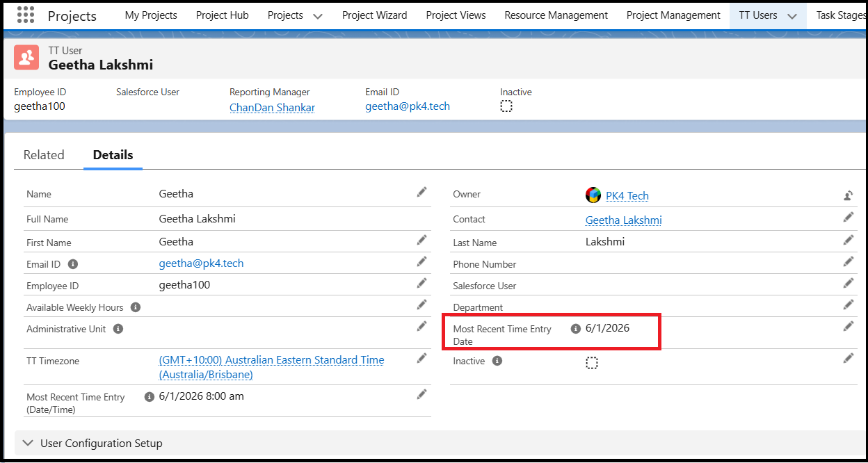Edit the Name field pencil icon

pos(421,193)
